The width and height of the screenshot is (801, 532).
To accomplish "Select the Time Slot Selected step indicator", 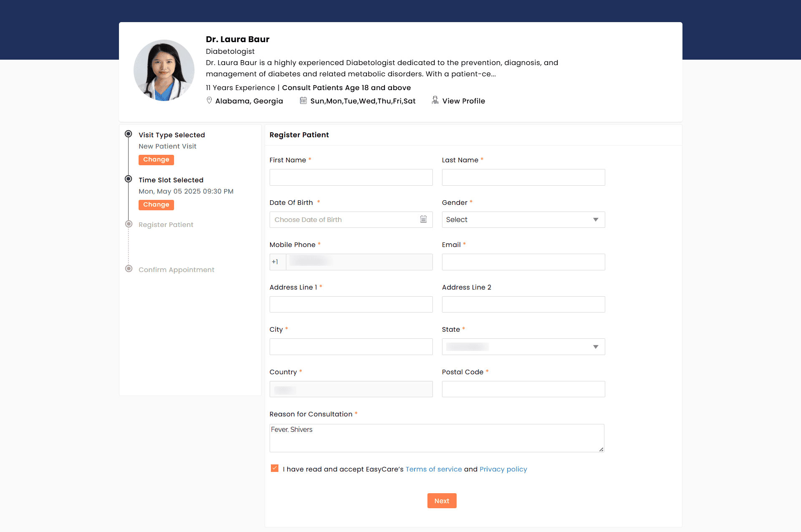I will click(129, 178).
